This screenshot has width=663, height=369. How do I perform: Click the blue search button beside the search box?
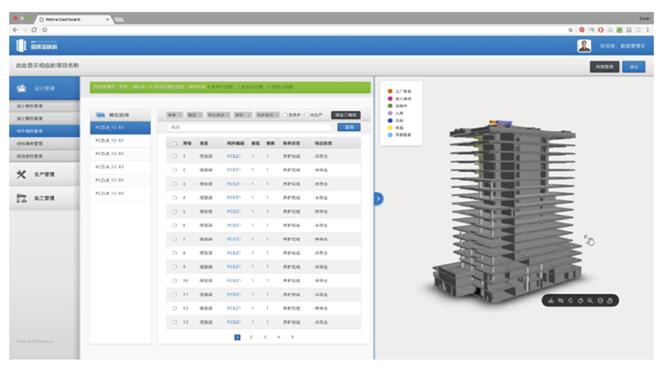pos(349,127)
